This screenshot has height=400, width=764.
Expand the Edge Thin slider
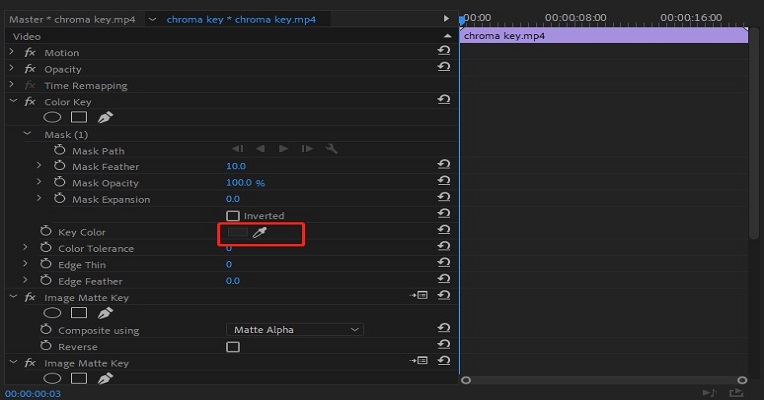(x=25, y=264)
